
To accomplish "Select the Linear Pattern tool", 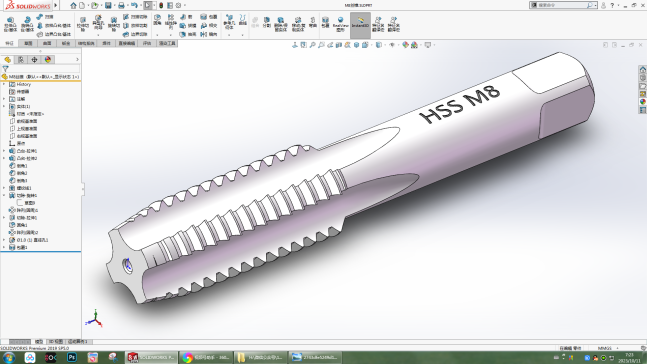I will click(x=170, y=22).
